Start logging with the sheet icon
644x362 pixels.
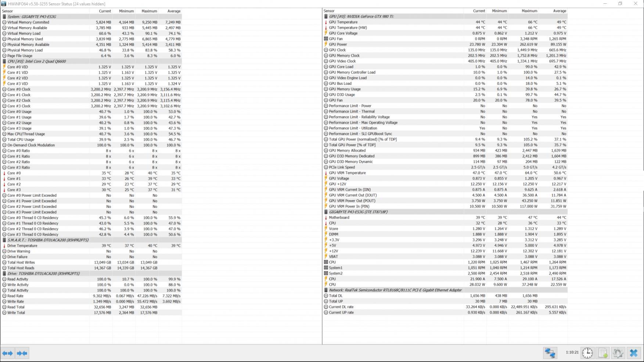tap(603, 353)
